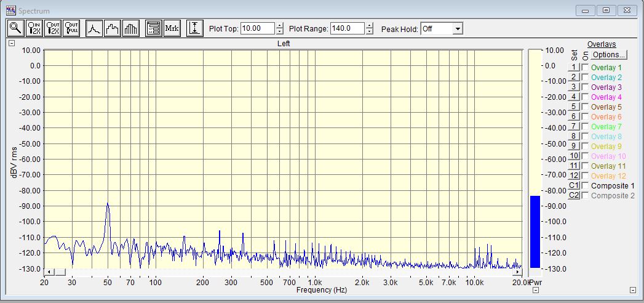Set Overlay 6 with button 6

tap(574, 117)
